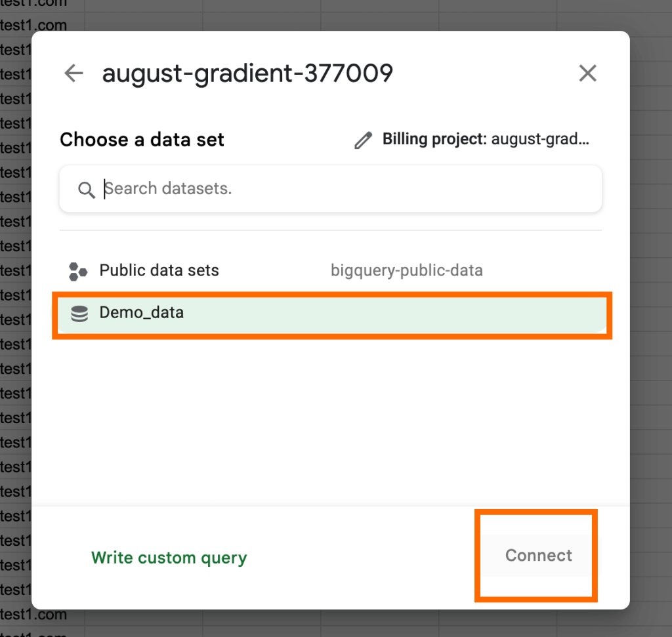Click the august-gradient-377009 project title
This screenshot has height=637, width=672.
(247, 73)
